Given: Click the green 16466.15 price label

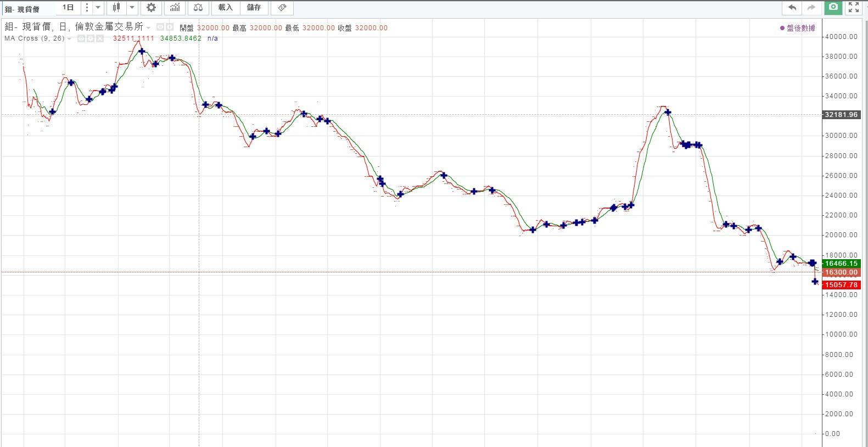Looking at the screenshot, I should [x=841, y=264].
